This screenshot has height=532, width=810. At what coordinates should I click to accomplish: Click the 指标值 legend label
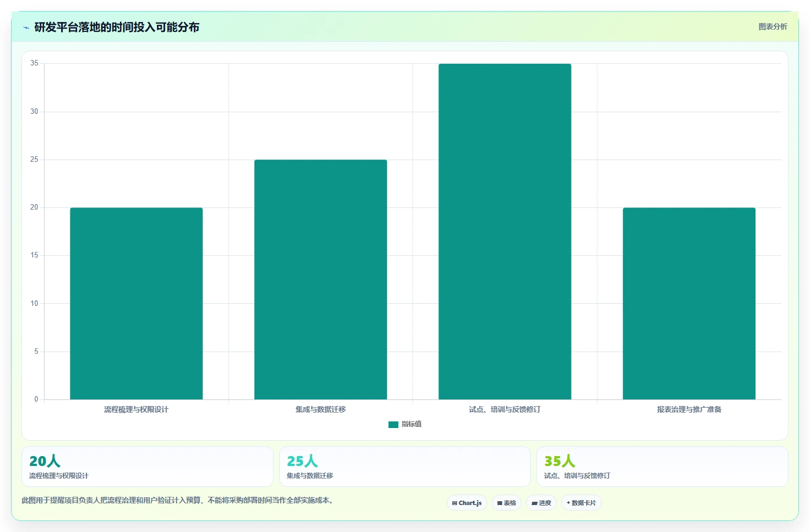(411, 424)
